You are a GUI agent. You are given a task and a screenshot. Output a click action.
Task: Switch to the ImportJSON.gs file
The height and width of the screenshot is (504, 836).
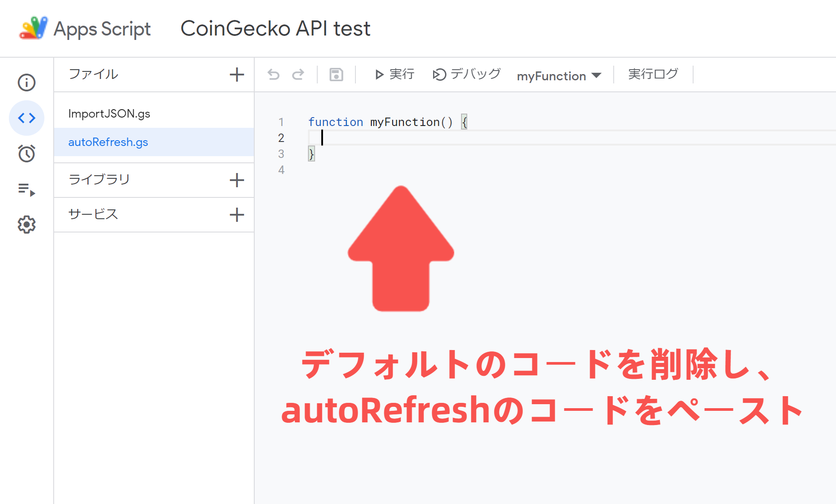109,113
